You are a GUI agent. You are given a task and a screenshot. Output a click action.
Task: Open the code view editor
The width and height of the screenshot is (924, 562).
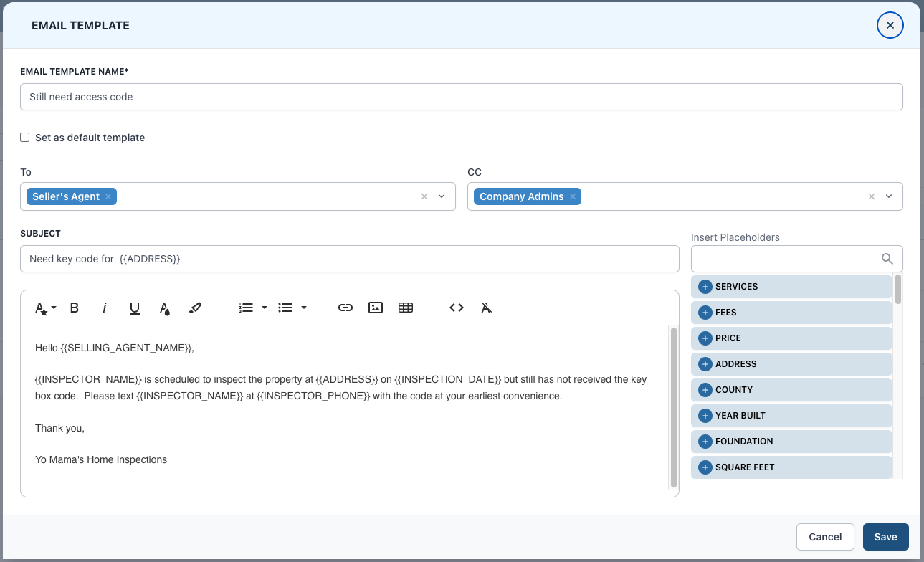[x=456, y=307]
